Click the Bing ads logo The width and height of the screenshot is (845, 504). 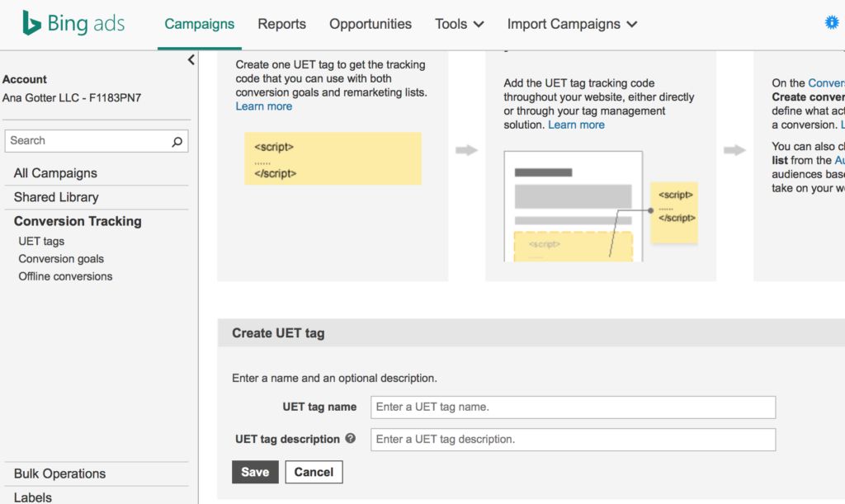click(x=73, y=24)
